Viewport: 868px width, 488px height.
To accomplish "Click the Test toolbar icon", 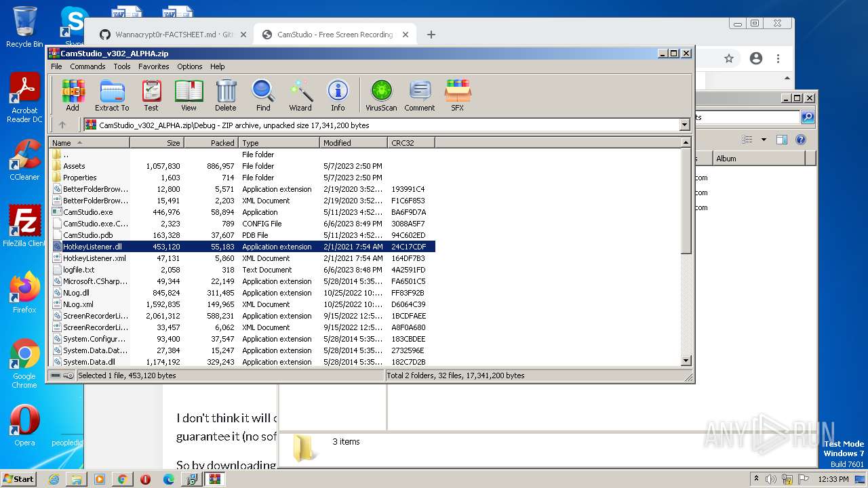I will [x=151, y=95].
